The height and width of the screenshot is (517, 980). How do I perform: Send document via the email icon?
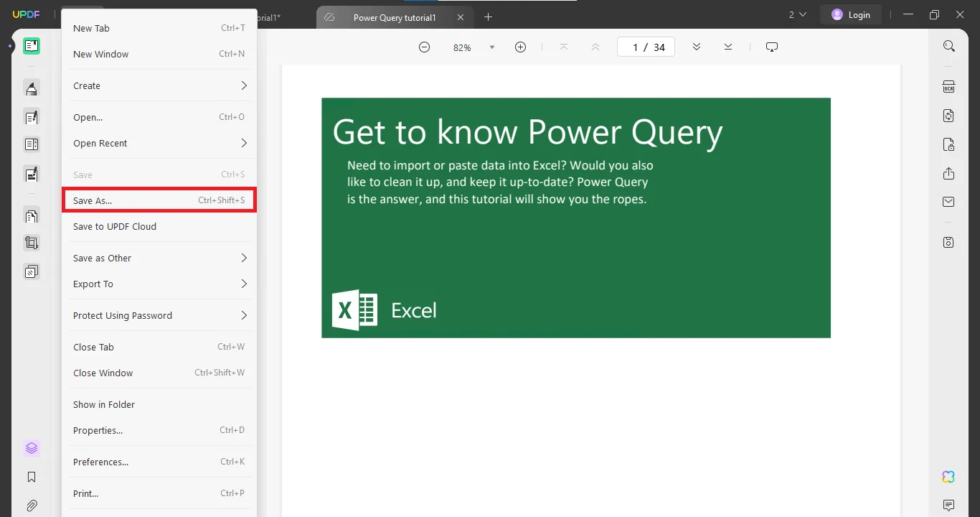(x=948, y=202)
